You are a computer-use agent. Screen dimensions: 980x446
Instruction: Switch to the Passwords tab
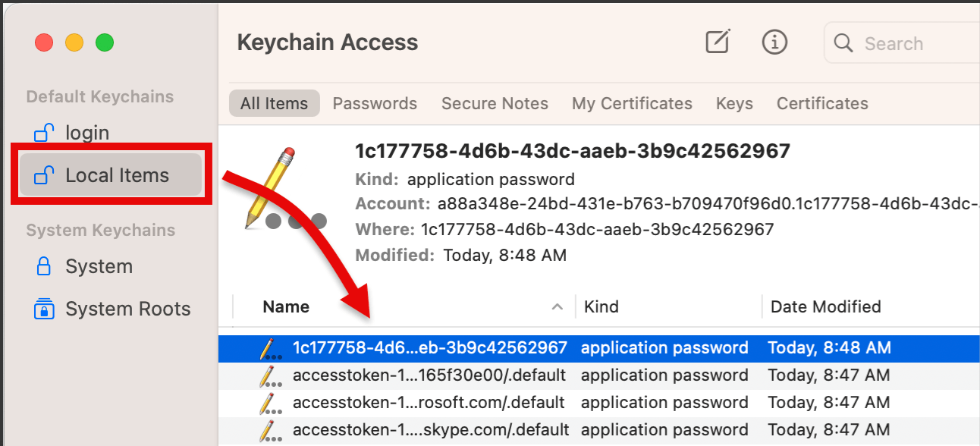375,103
